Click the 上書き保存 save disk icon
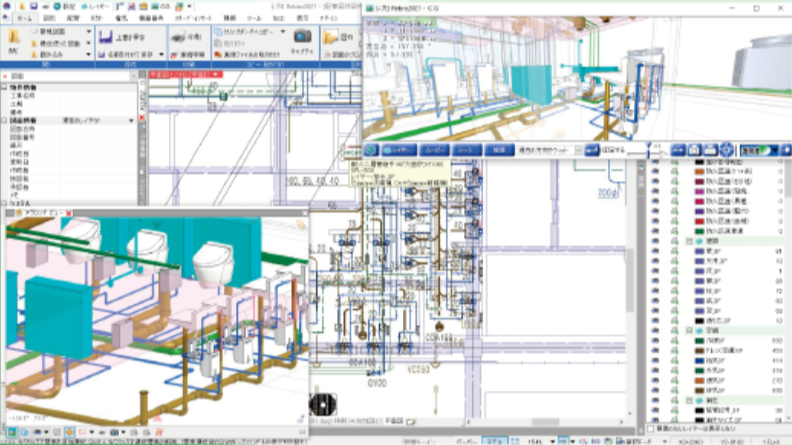The width and height of the screenshot is (792, 445). click(x=106, y=36)
